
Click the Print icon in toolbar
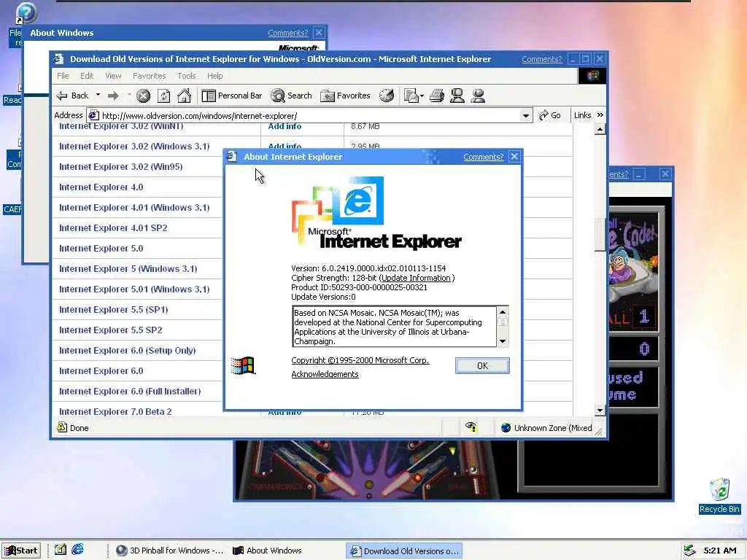[436, 96]
